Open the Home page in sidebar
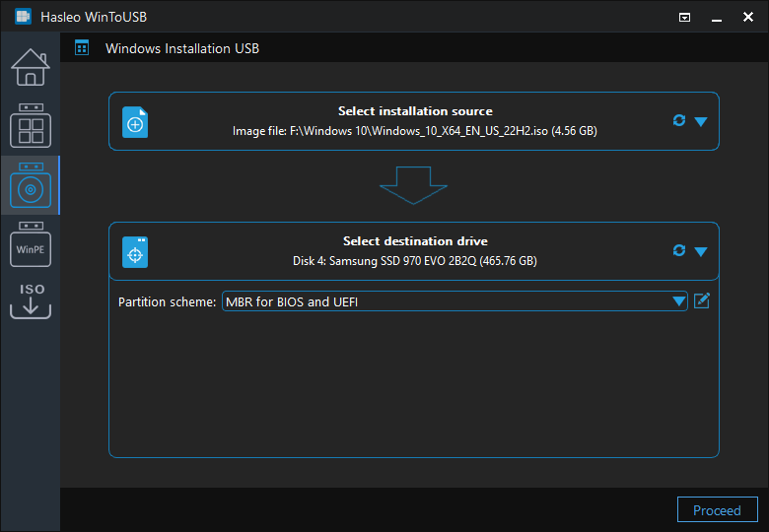Screen dimensions: 769x532 coord(31,67)
